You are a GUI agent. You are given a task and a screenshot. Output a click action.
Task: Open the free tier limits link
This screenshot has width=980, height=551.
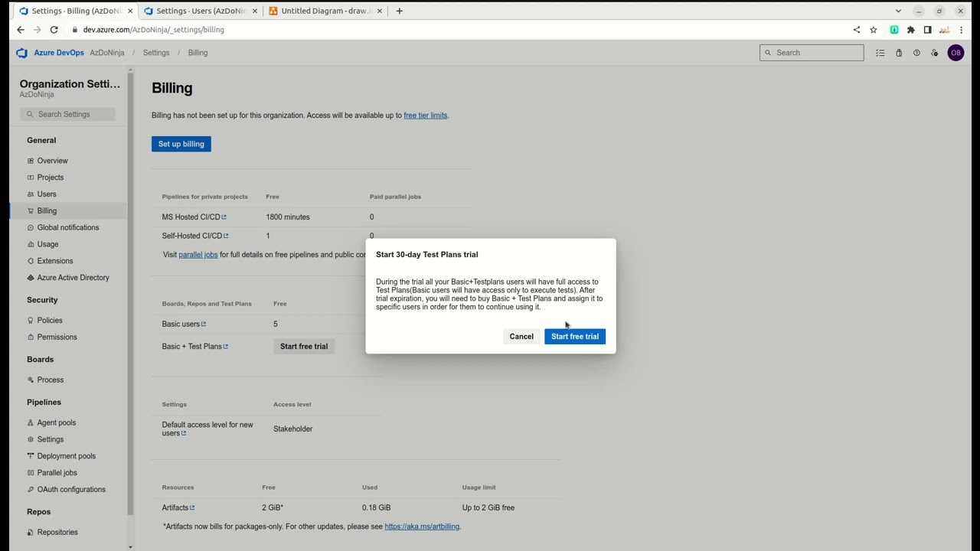tap(426, 116)
